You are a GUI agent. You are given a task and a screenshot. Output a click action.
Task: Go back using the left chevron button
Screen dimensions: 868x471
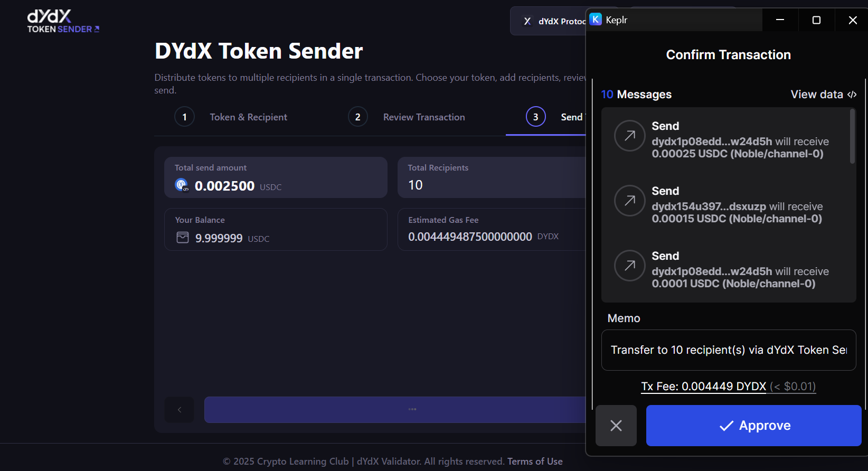click(180, 410)
